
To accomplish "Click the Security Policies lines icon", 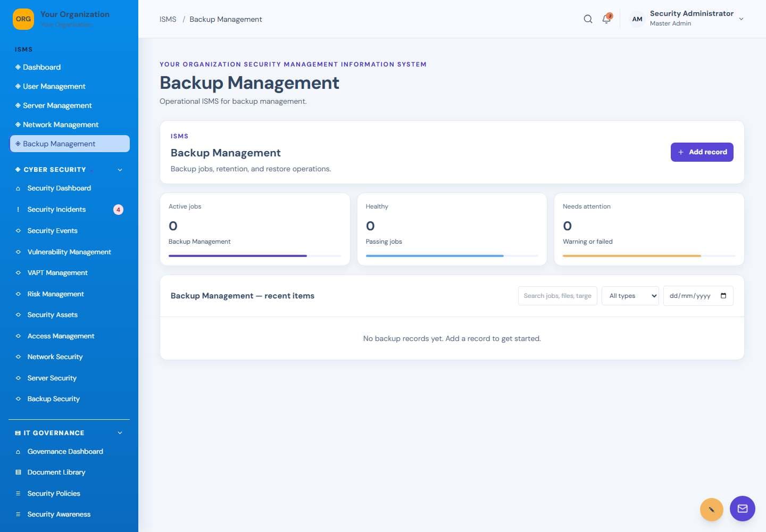I will [18, 494].
